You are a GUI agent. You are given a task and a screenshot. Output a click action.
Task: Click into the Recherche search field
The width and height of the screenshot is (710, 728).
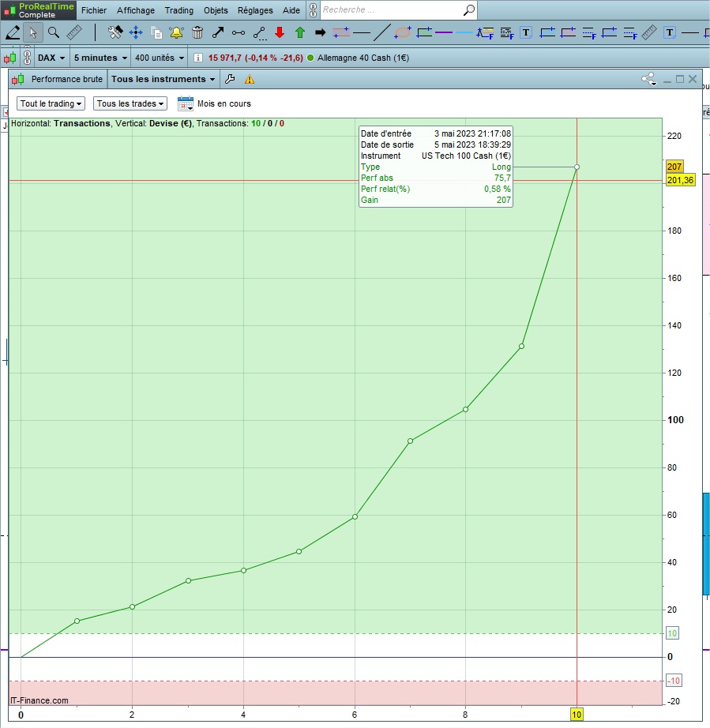391,10
